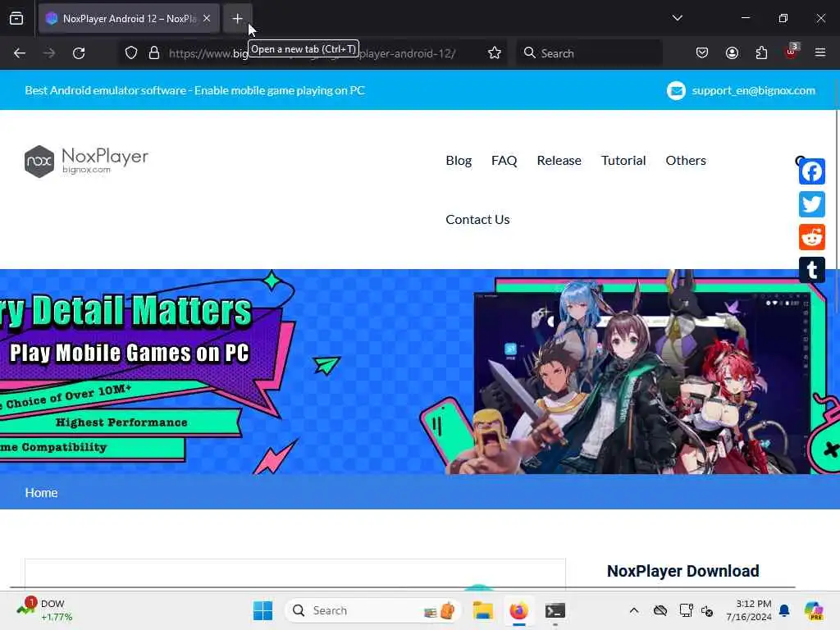Click NoxPlayer Download heading

click(682, 571)
